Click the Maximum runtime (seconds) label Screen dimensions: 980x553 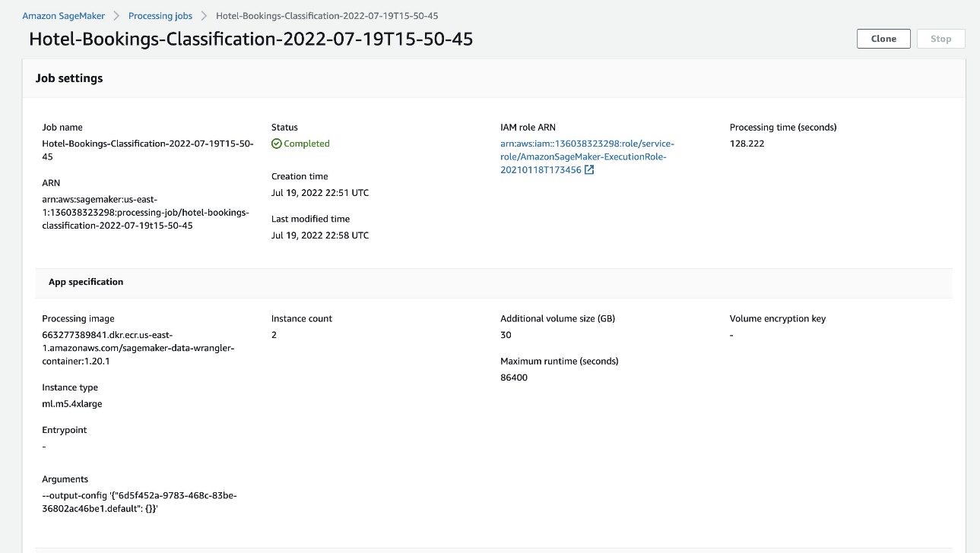tap(560, 362)
